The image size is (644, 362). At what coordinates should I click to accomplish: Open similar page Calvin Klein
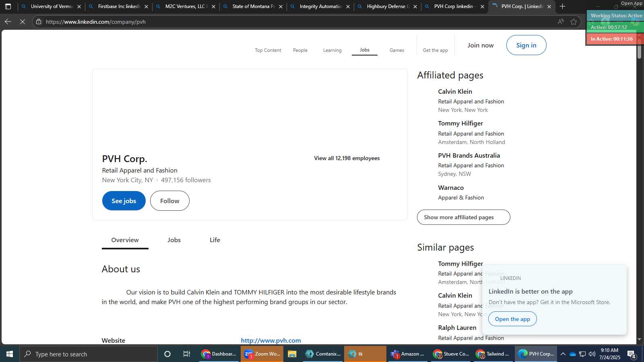455,295
